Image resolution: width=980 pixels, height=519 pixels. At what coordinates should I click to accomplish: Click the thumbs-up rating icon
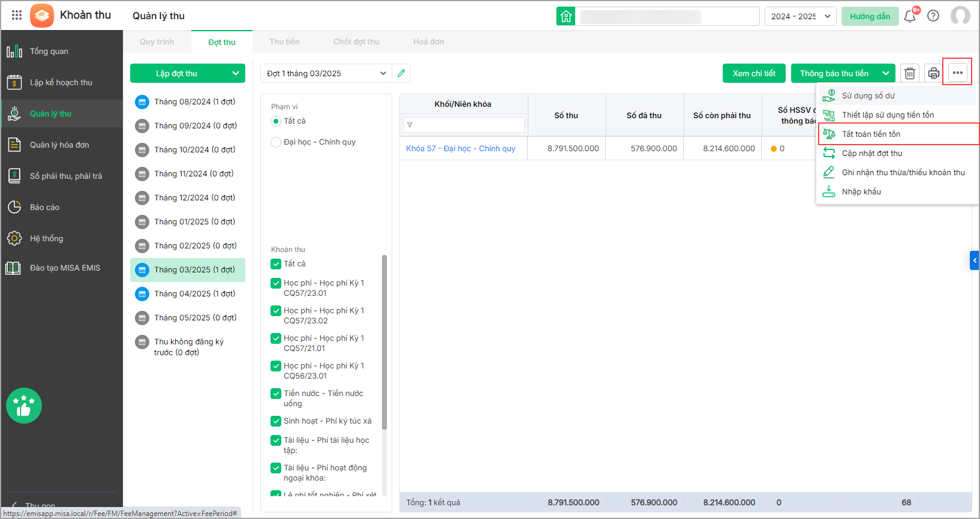tap(24, 406)
